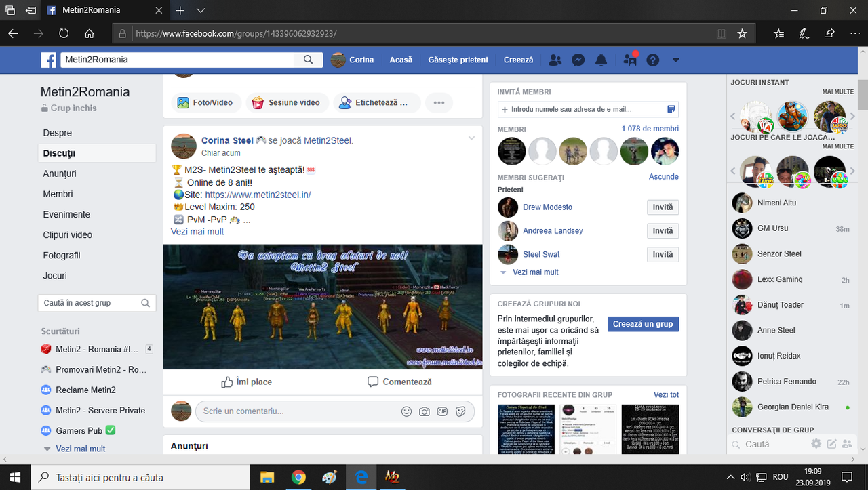
Task: Hide suggested members with Ascunde
Action: tap(664, 177)
